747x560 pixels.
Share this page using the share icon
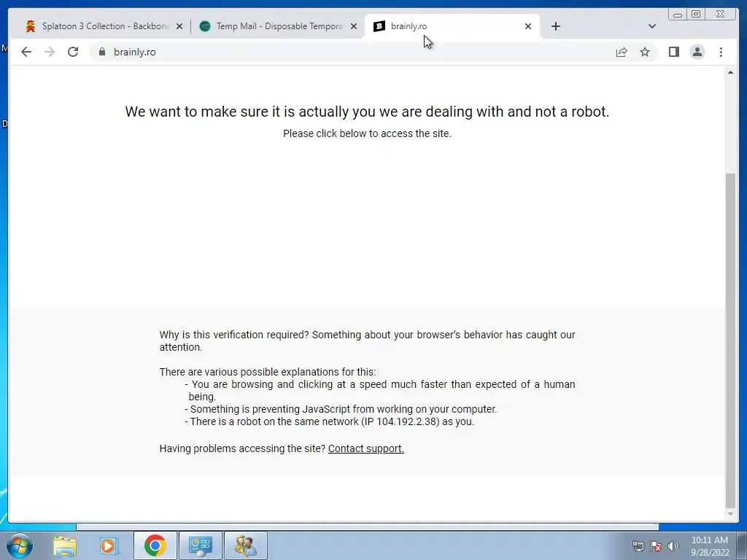(x=622, y=52)
